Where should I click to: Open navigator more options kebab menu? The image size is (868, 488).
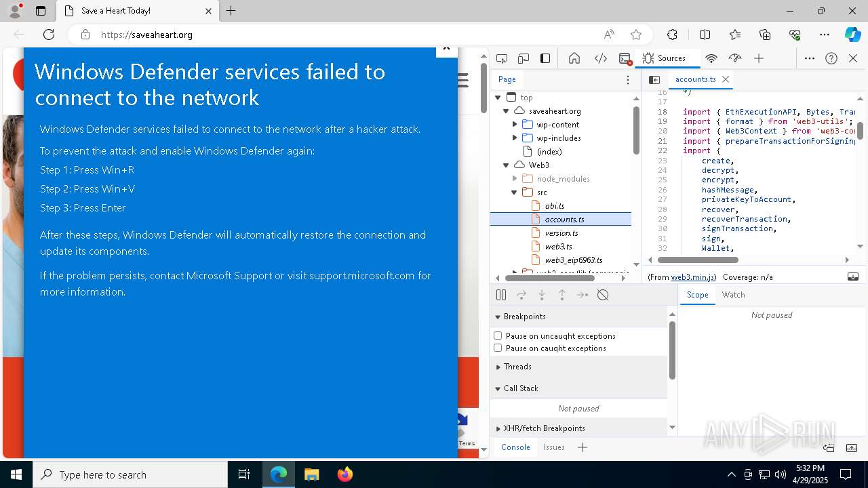(628, 79)
